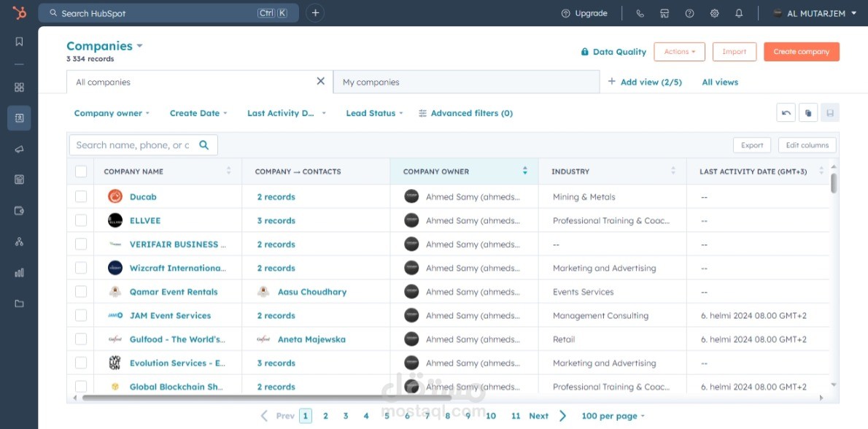Viewport: 868px width, 429px height.
Task: Check the Ducab row checkbox
Action: click(81, 196)
